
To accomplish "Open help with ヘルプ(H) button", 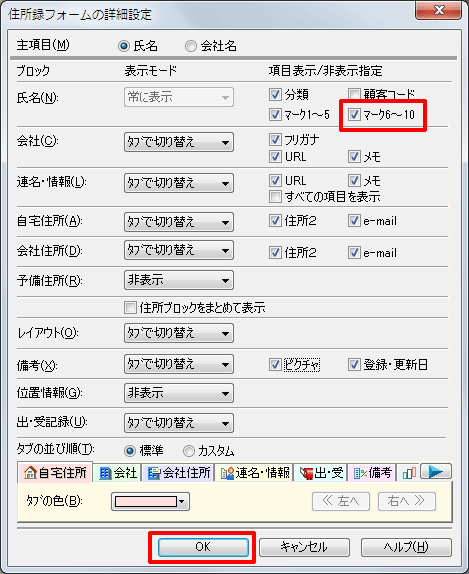I will click(406, 547).
